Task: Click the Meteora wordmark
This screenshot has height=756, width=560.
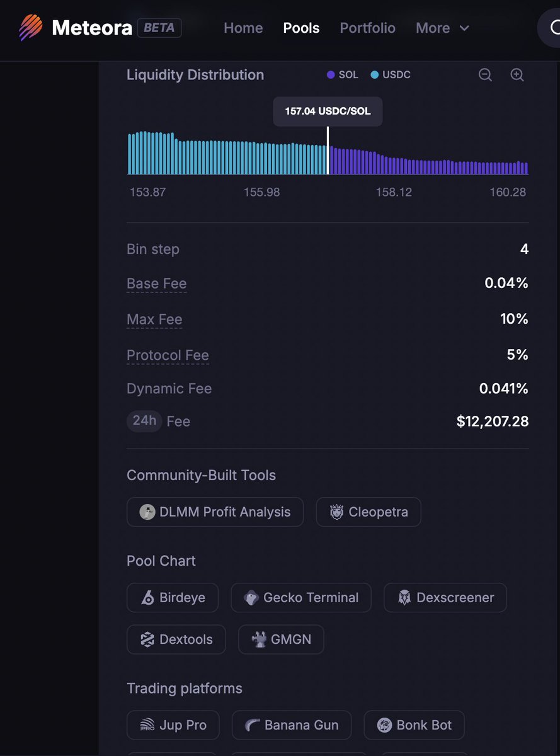Action: pyautogui.click(x=92, y=28)
